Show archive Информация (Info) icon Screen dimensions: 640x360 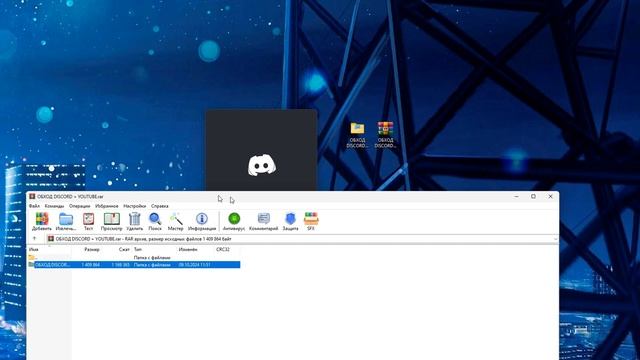202,222
